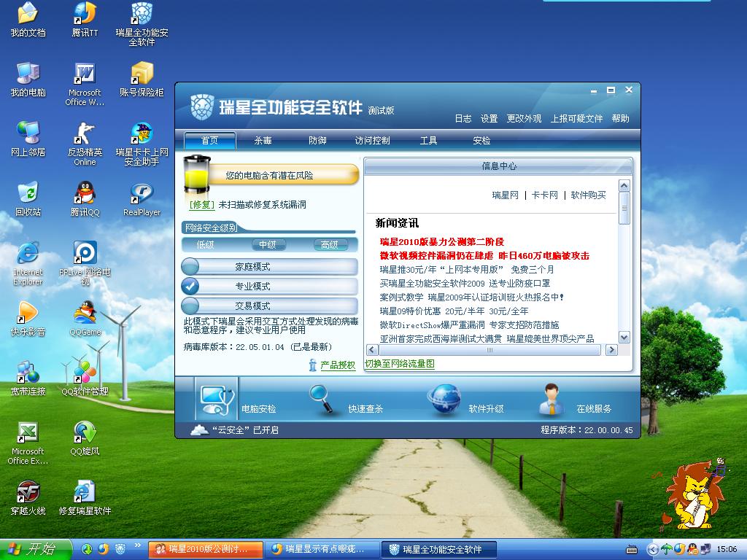Click the news horizontal scroll-left arrow
Screen dimensions: 747x560
click(x=372, y=350)
